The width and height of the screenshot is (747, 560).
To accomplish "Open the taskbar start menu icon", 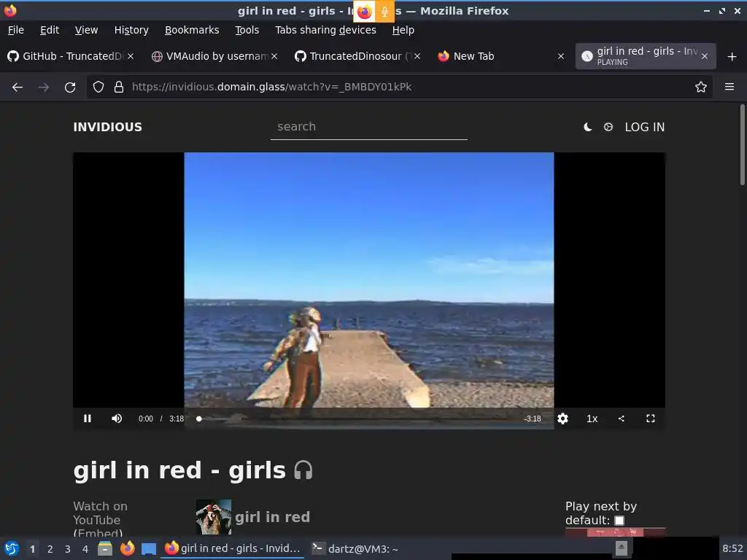I will pyautogui.click(x=12, y=548).
